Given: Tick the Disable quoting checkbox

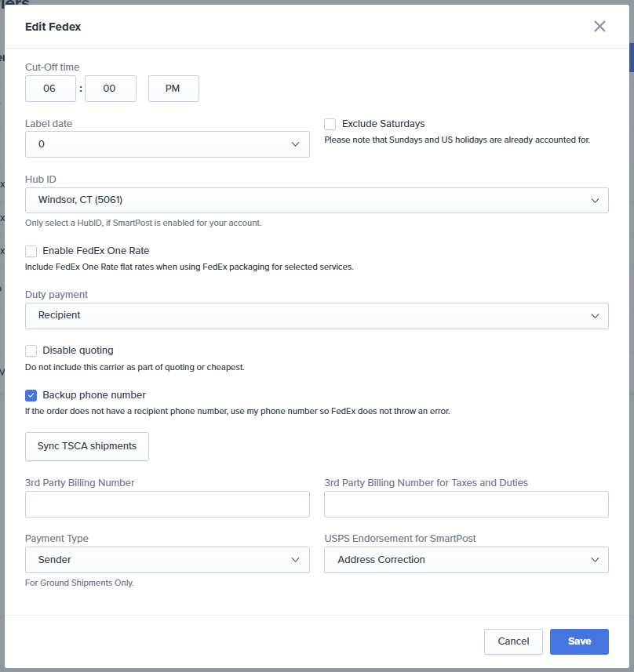Looking at the screenshot, I should 31,351.
